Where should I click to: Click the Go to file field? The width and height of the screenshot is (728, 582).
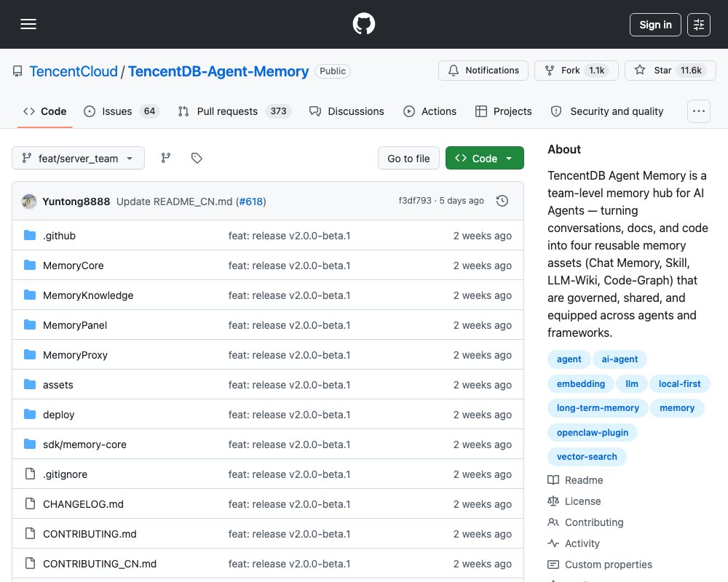[408, 159]
